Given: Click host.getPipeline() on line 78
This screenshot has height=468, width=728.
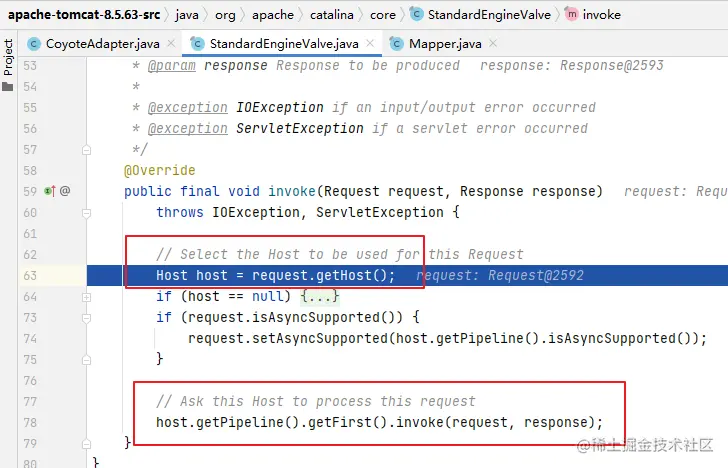Looking at the screenshot, I should 228,422.
